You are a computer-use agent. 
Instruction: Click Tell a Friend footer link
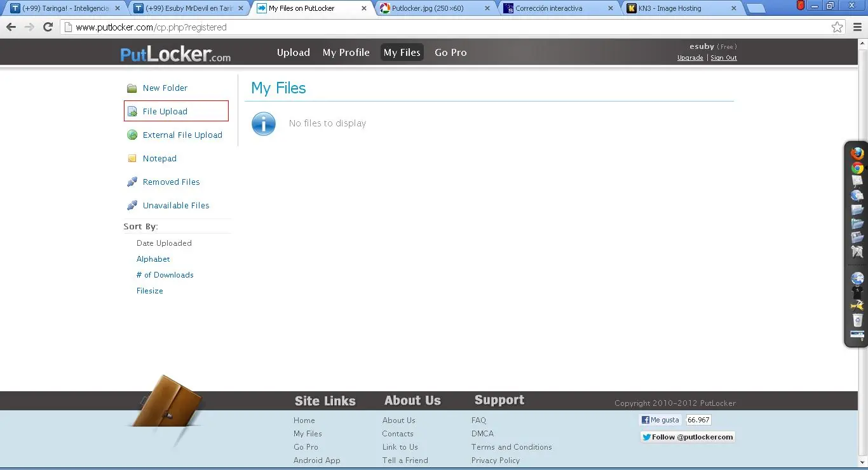pyautogui.click(x=405, y=460)
